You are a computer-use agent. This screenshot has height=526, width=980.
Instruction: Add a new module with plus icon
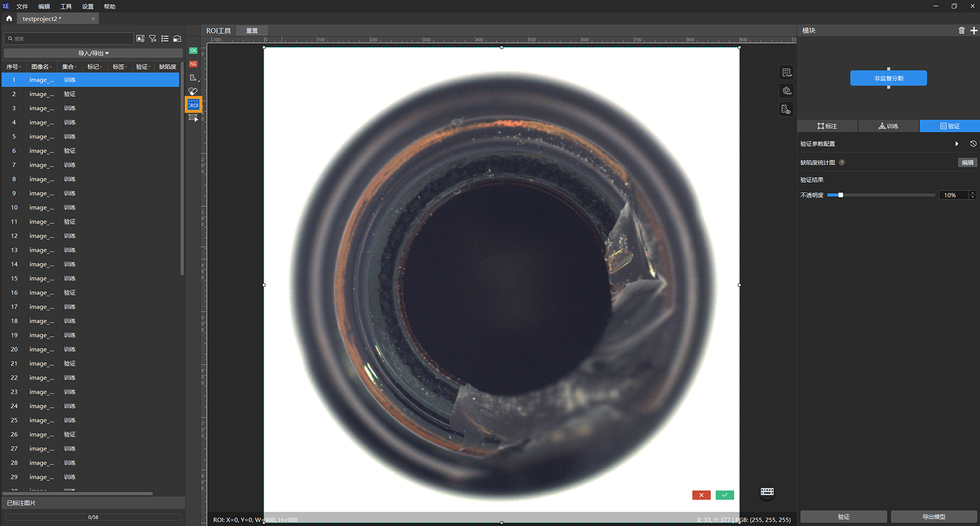pyautogui.click(x=973, y=30)
